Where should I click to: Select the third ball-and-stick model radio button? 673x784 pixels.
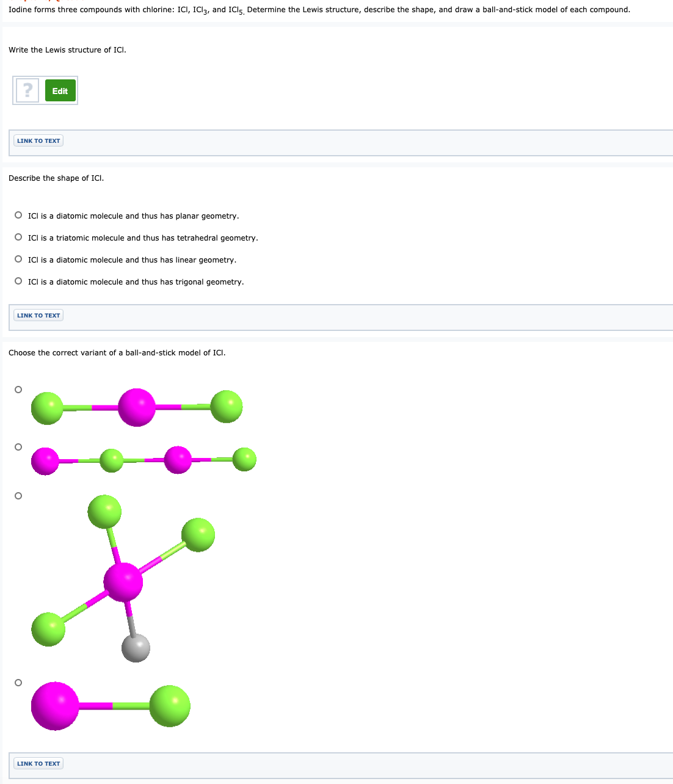click(18, 496)
